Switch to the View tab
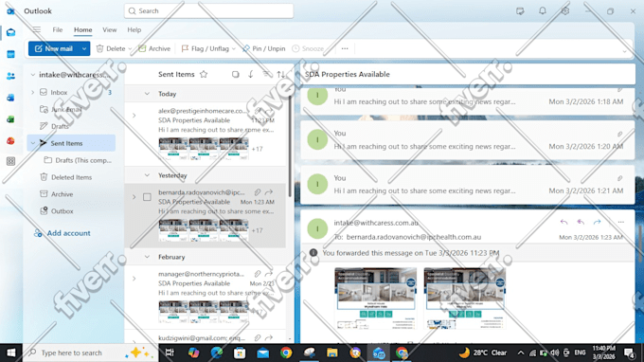 tap(109, 29)
